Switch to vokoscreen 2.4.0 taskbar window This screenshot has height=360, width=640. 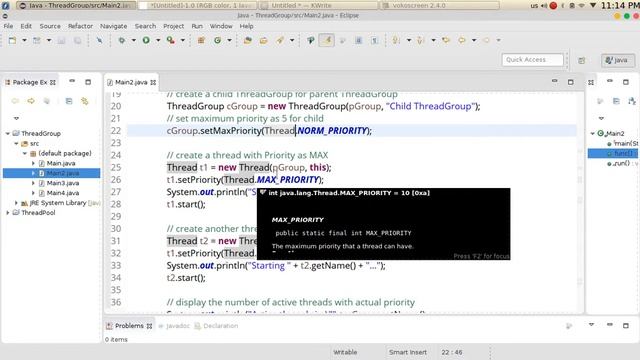pyautogui.click(x=440, y=5)
